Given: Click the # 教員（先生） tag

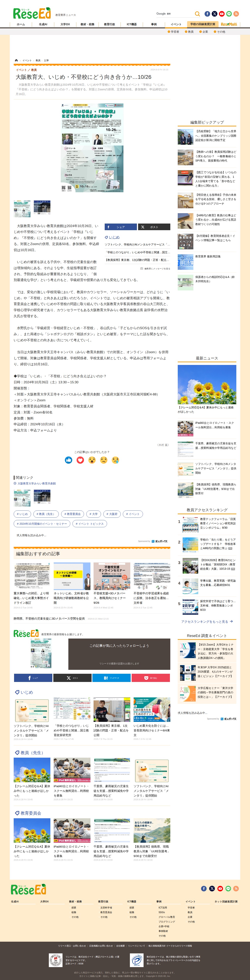Looking at the screenshot, I should (x=46, y=514).
